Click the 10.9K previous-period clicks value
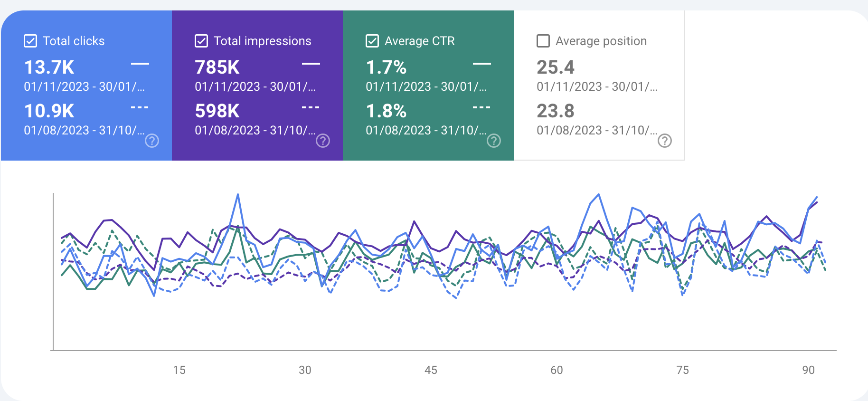 coord(49,111)
